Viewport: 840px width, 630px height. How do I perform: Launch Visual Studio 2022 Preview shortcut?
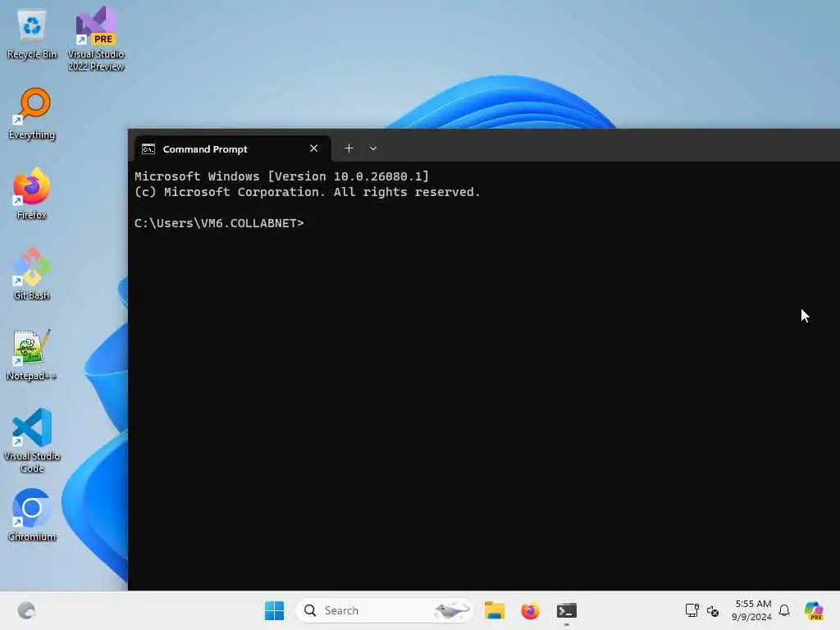click(x=96, y=38)
